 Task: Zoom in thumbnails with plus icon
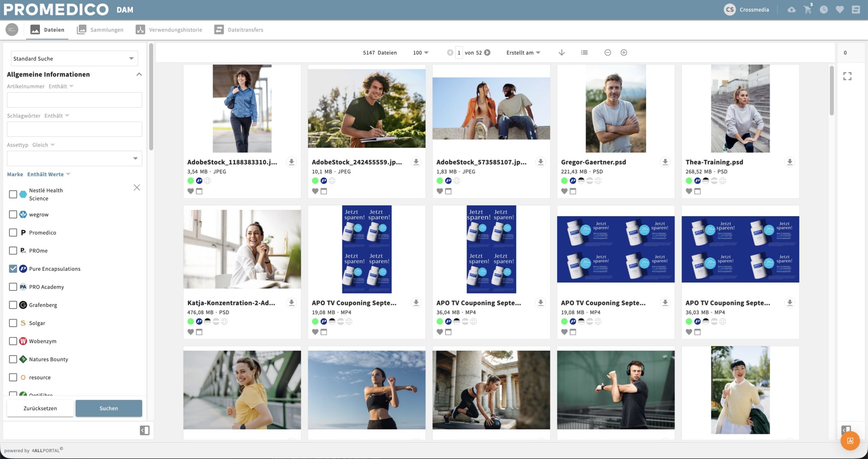point(624,53)
